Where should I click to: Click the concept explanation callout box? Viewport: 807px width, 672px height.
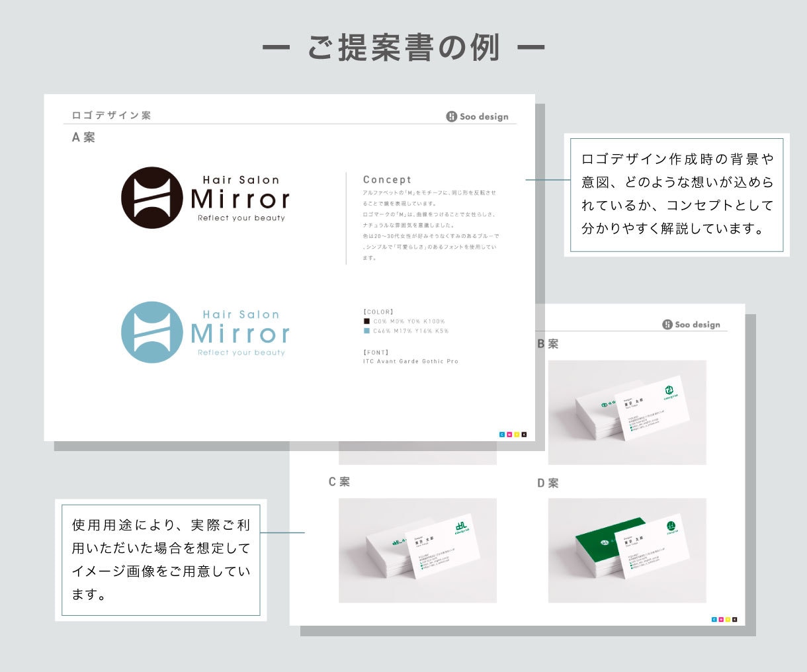point(677,194)
